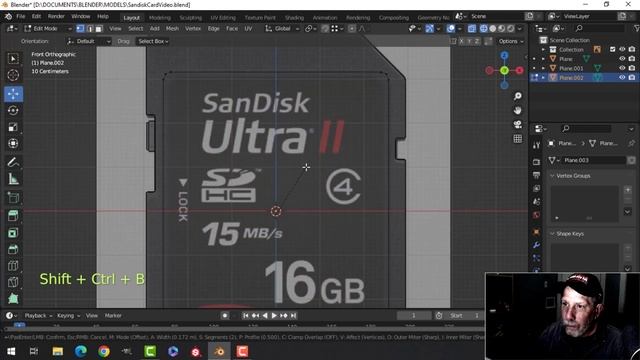640x360 pixels.
Task: Open the Vertex menu in viewport header
Action: 193,29
